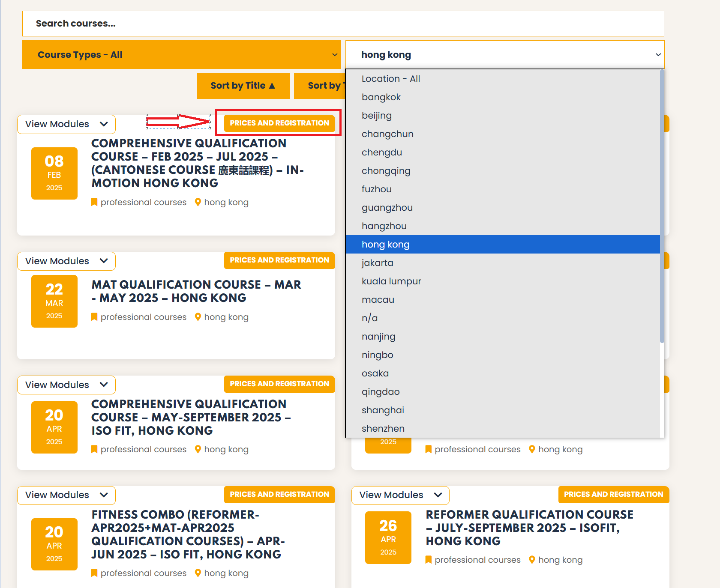Click bookmark icon on MAT Qualification course

coord(94,317)
